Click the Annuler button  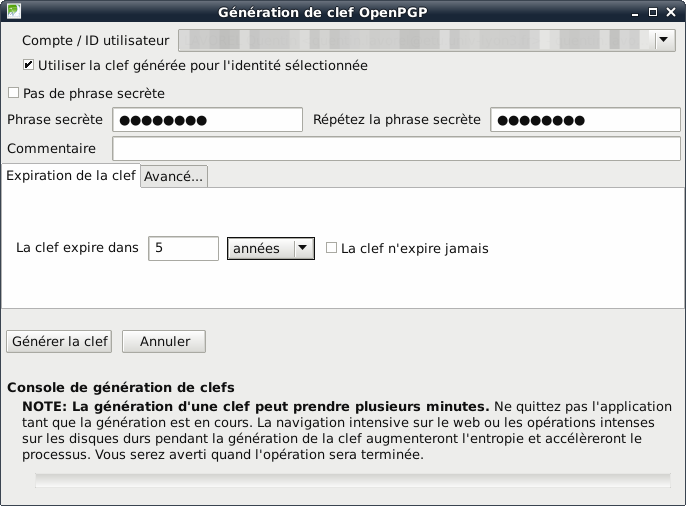163,341
